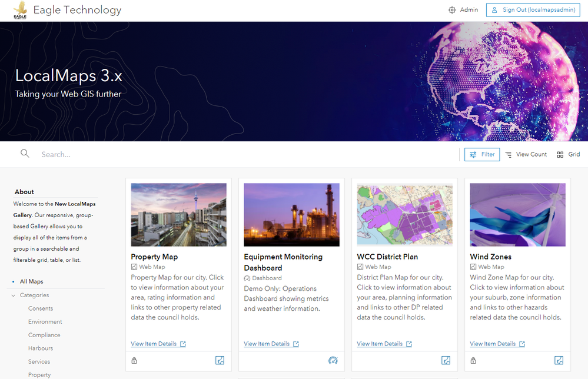Click the search magnifier icon
Viewport: 588px width, 379px height.
24,154
